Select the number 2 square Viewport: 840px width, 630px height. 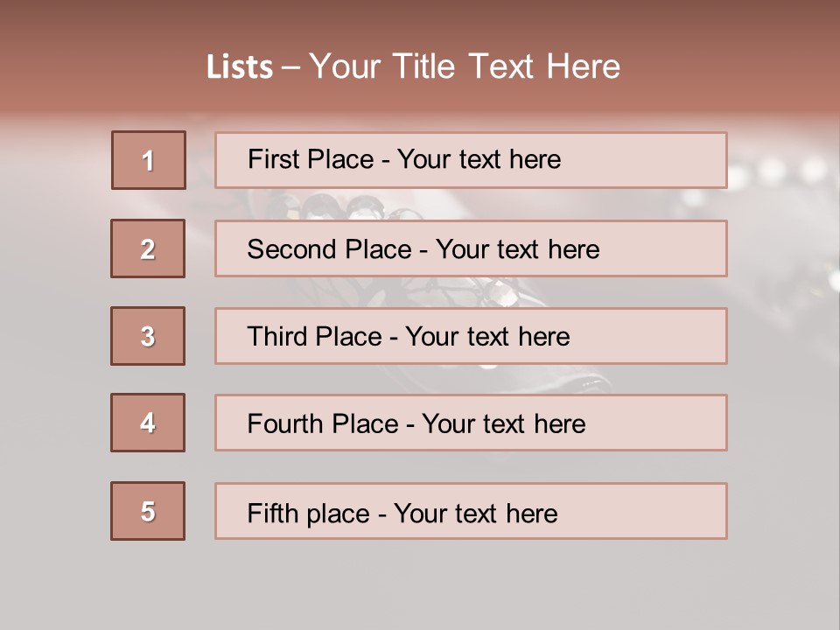(x=148, y=248)
